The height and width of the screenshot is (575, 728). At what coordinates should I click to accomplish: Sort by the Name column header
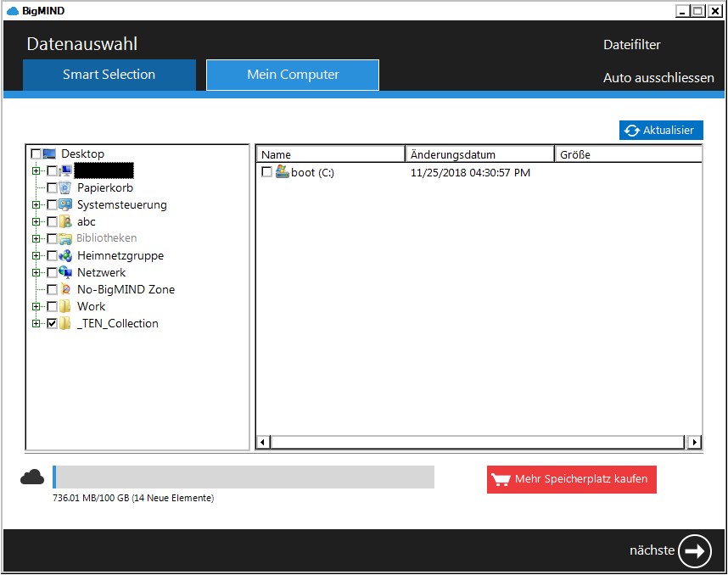point(331,154)
